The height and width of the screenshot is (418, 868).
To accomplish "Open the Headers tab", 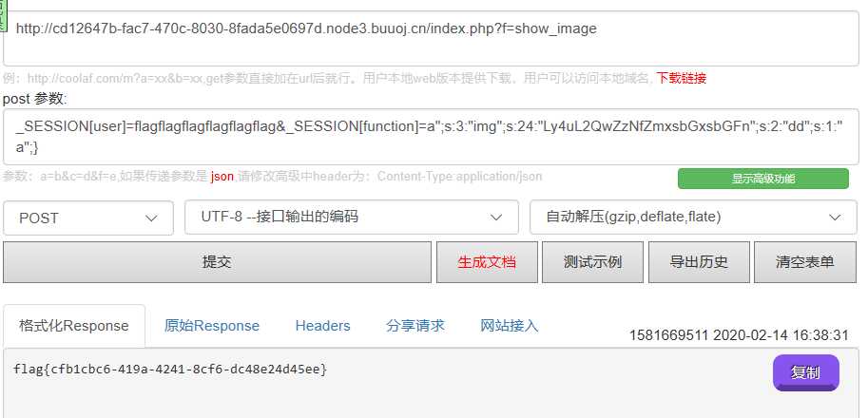I will click(322, 326).
